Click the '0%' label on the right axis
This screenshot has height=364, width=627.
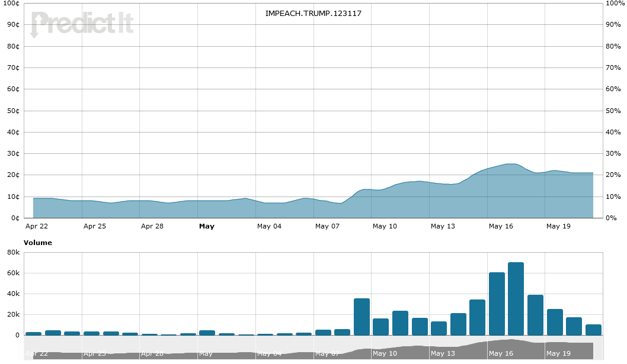611,218
